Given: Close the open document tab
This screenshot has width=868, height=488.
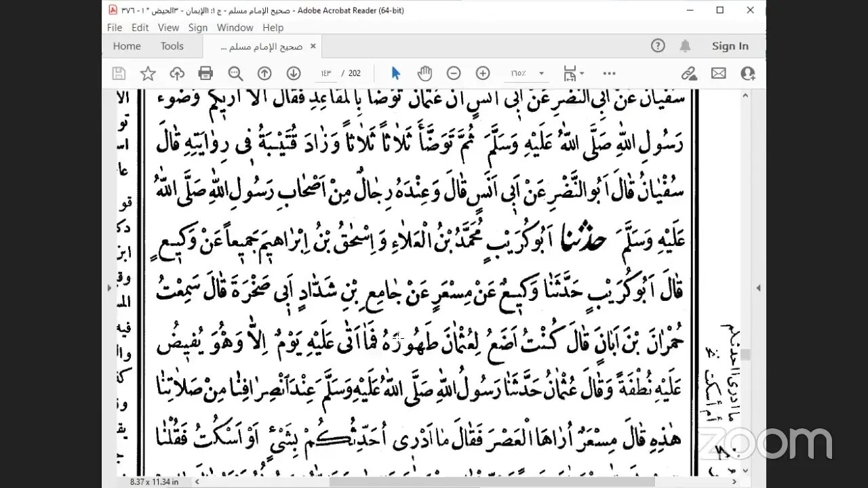Looking at the screenshot, I should (313, 46).
